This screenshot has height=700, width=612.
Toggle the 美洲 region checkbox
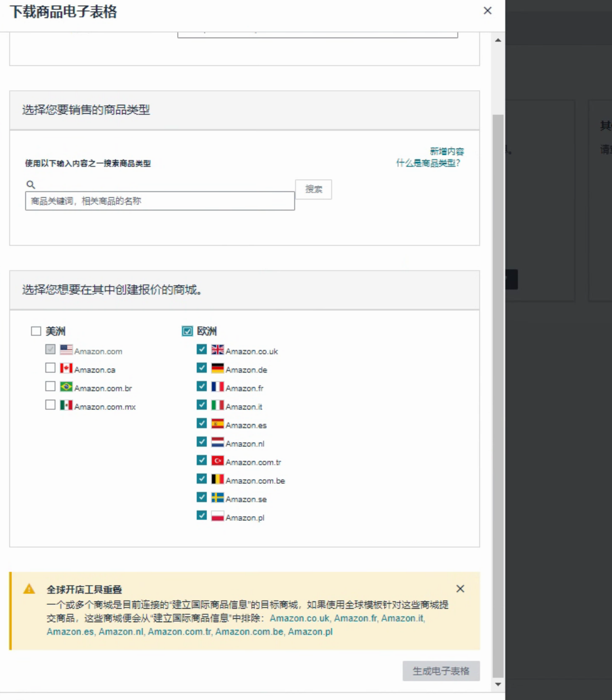coord(36,331)
